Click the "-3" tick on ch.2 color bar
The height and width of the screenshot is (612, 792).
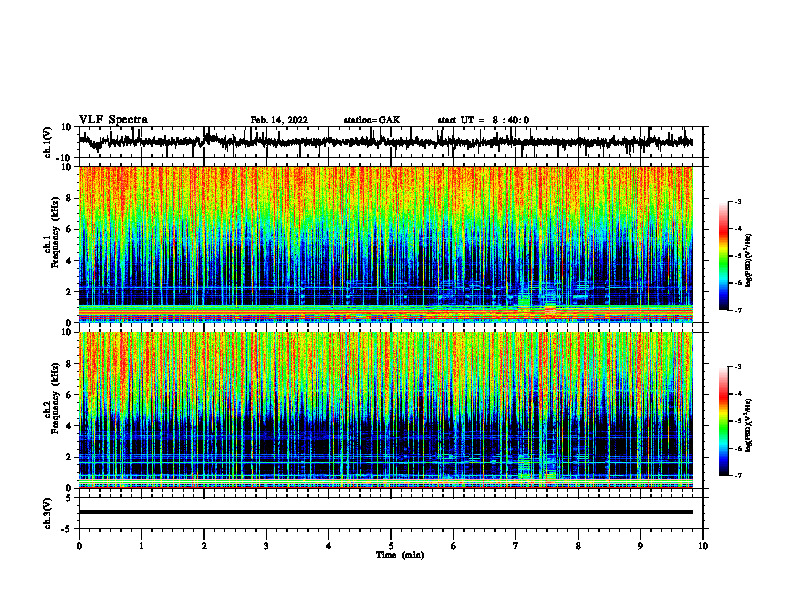point(738,367)
